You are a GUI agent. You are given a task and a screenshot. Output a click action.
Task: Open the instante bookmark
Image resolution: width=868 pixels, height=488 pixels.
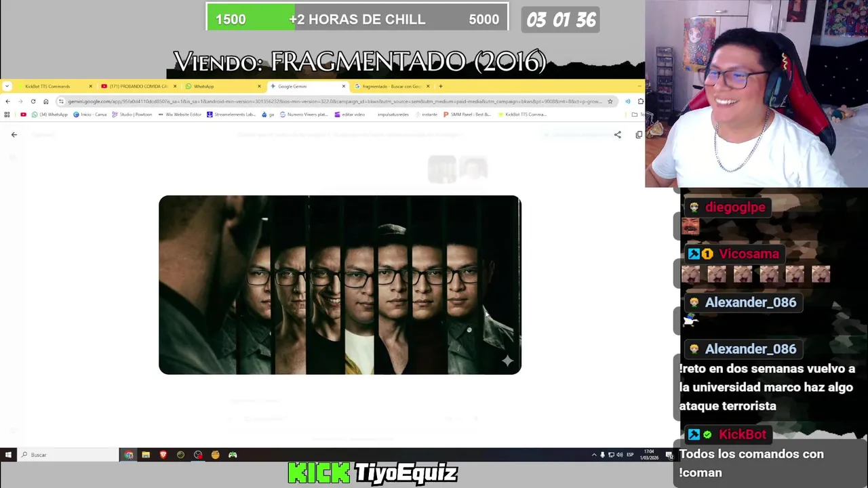pos(427,115)
